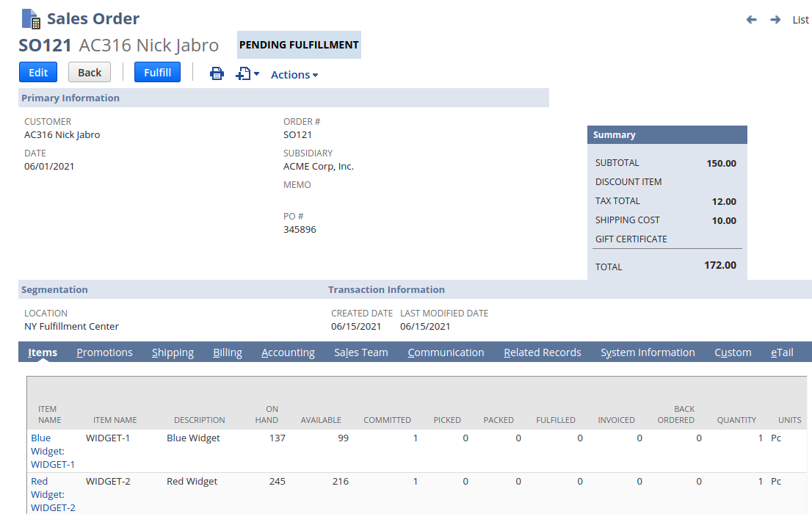The image size is (812, 514).
Task: Click the tax total value 12.00
Action: tap(724, 201)
